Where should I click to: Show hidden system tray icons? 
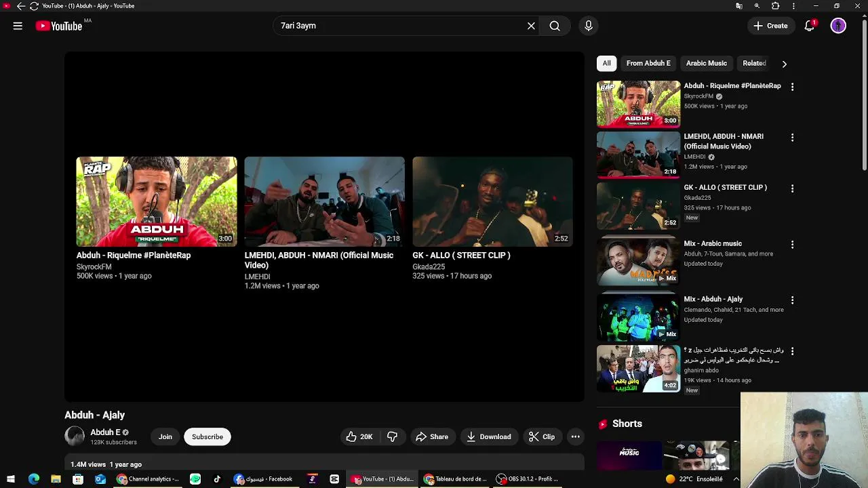(736, 479)
